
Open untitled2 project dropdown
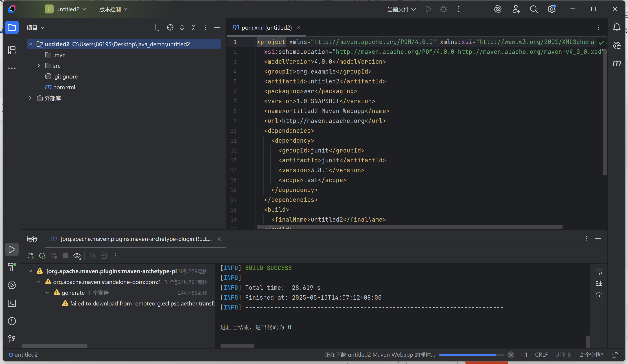pyautogui.click(x=66, y=9)
